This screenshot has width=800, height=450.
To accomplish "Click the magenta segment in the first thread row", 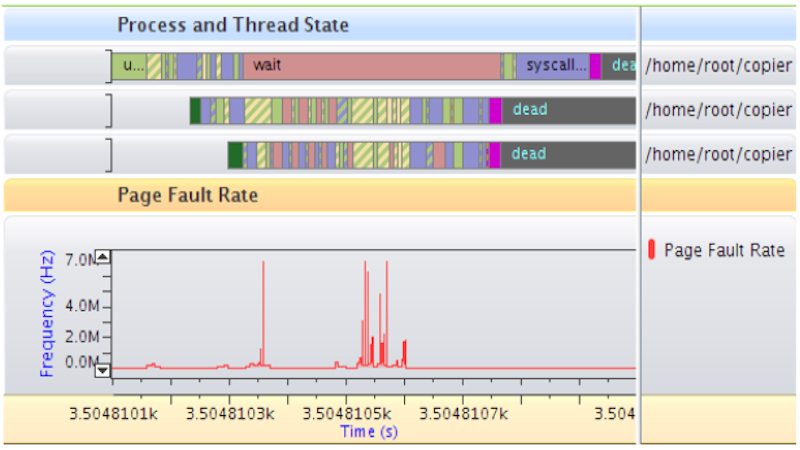I will coord(595,66).
